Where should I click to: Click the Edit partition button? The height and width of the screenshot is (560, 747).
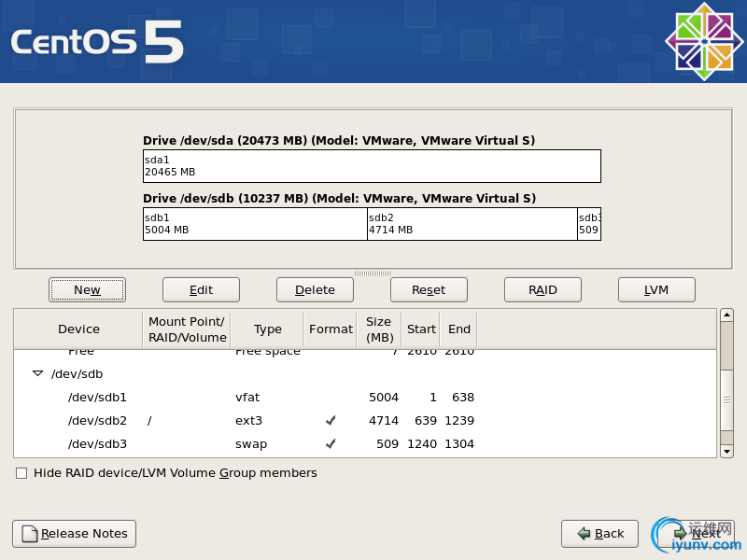click(201, 289)
